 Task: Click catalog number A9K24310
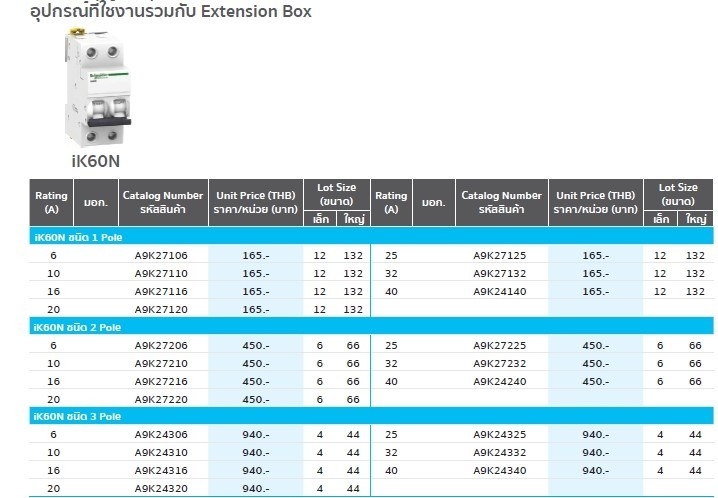coord(161,452)
